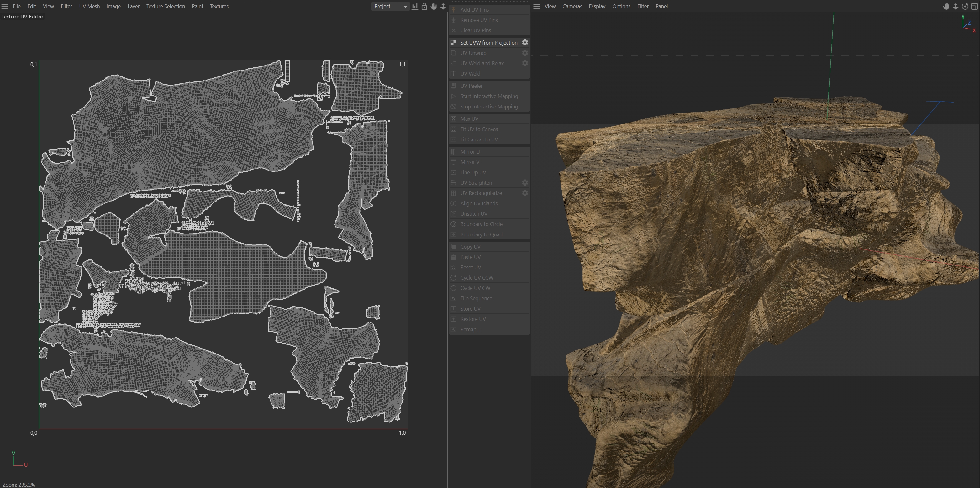Click the orbit/rotate camera icon in 3D viewport
This screenshot has height=488, width=980.
965,6
